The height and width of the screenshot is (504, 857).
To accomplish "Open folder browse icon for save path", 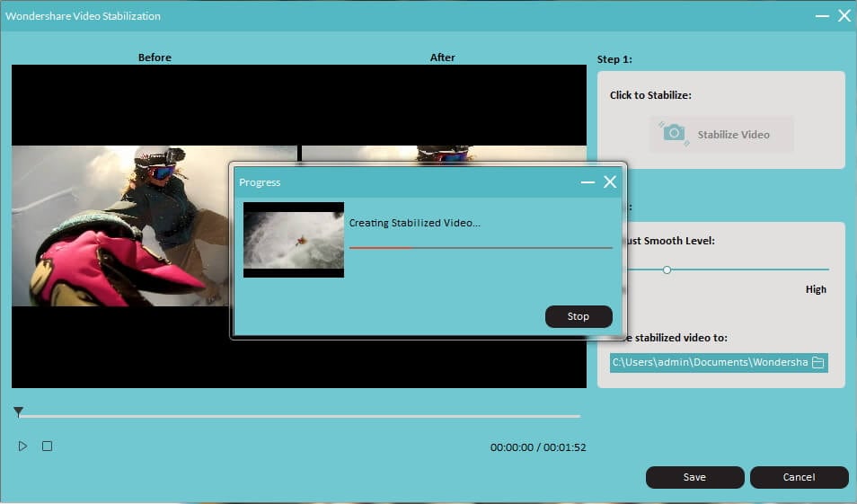I will pos(817,362).
